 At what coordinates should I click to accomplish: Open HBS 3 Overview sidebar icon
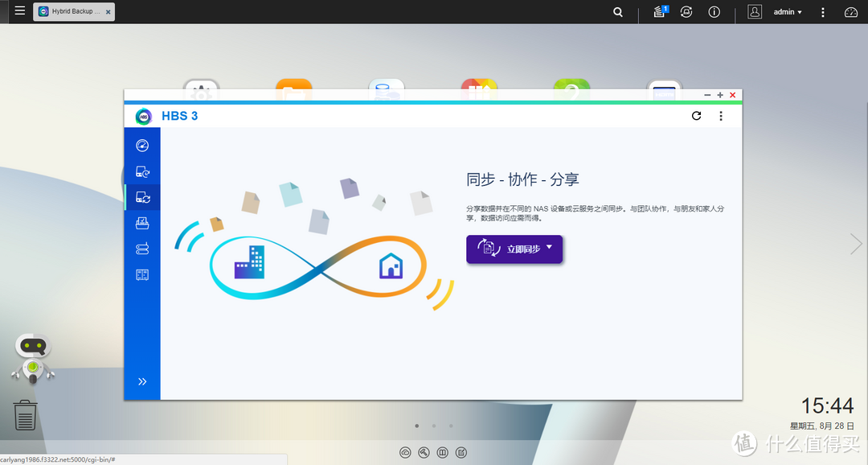(142, 145)
